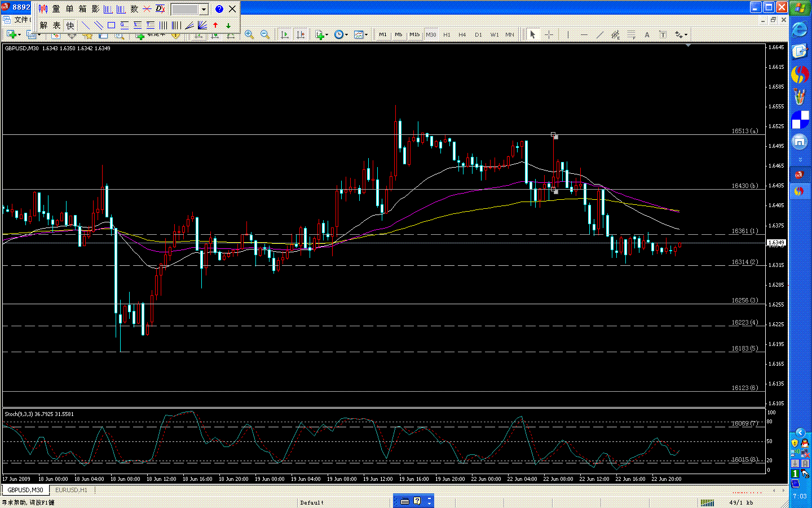
Task: Select the text A tool
Action: (647, 35)
